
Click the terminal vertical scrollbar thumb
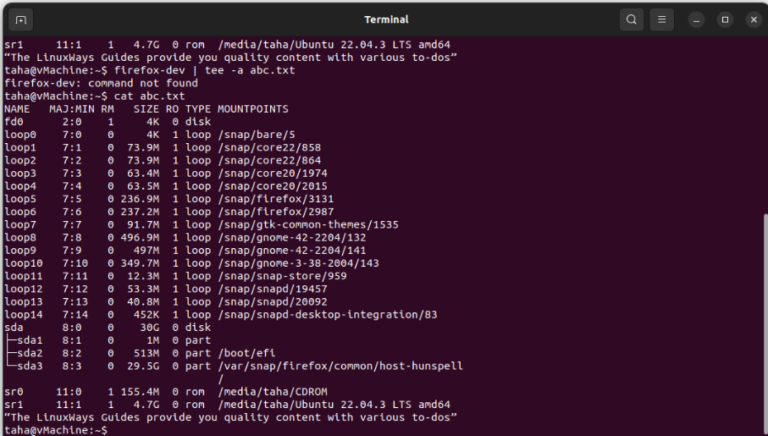766,323
